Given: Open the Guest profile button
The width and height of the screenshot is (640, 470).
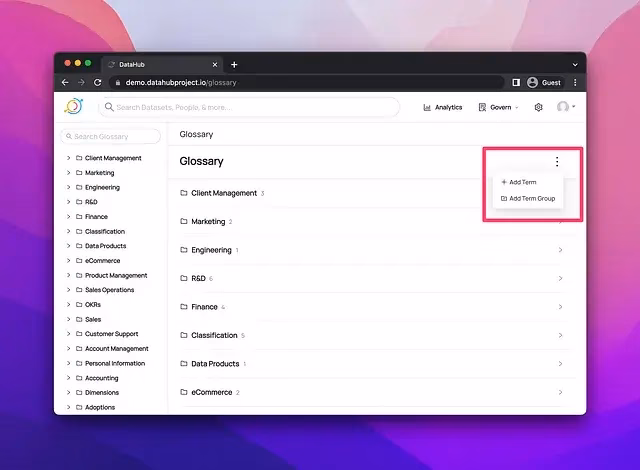Looking at the screenshot, I should (x=545, y=82).
